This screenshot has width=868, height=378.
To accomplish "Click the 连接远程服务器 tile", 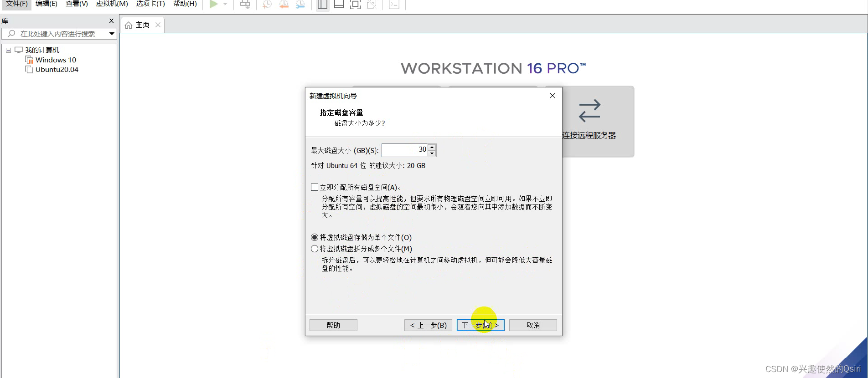I will pos(589,121).
